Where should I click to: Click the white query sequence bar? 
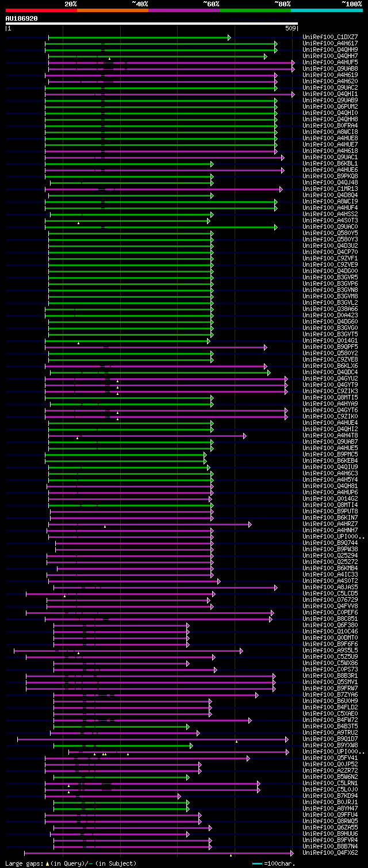tap(151, 24)
